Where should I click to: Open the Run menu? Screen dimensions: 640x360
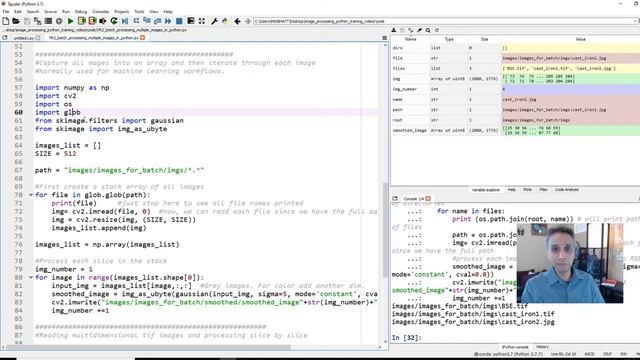[x=66, y=11]
